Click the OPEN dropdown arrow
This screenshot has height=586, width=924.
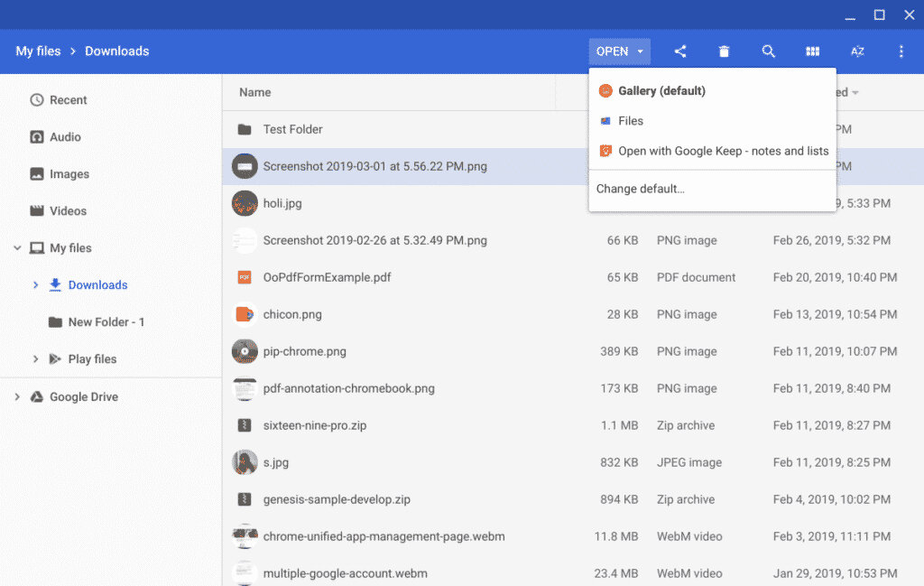pos(640,51)
